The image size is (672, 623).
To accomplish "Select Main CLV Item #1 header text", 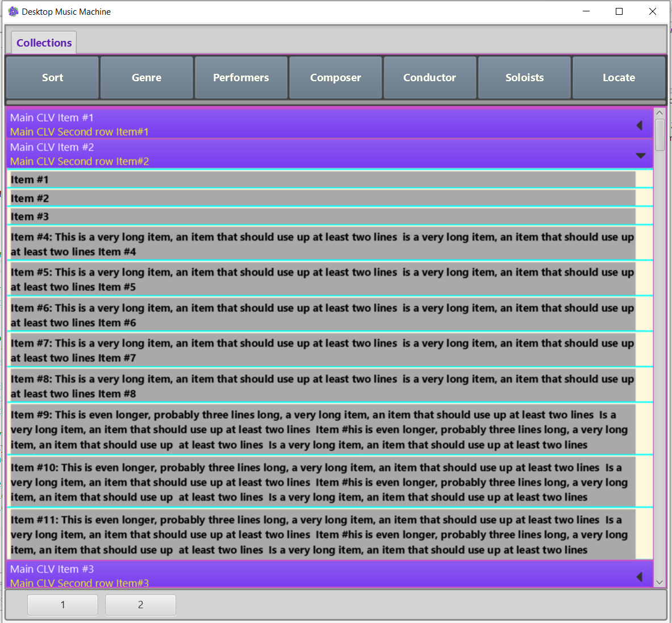I will point(52,118).
